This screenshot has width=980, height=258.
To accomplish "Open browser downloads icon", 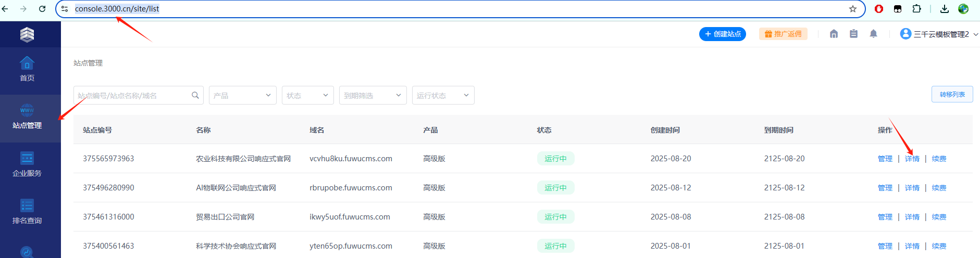I will [944, 9].
